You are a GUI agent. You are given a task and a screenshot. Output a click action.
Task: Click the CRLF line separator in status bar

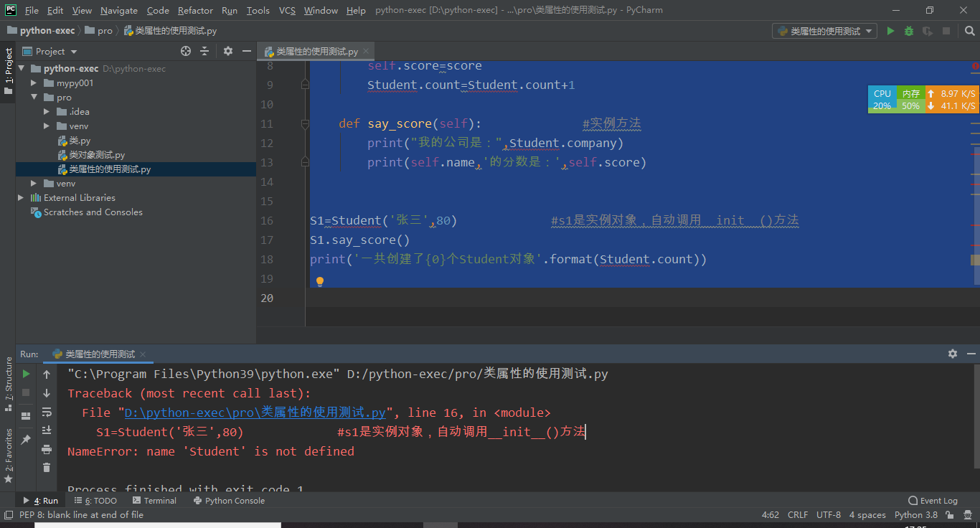[x=798, y=514]
